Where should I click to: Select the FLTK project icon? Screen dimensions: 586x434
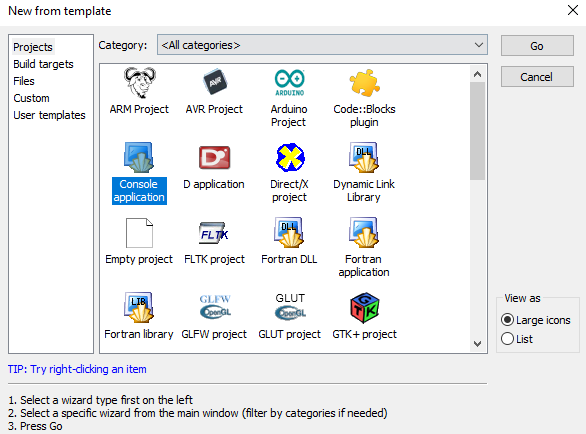click(x=214, y=233)
